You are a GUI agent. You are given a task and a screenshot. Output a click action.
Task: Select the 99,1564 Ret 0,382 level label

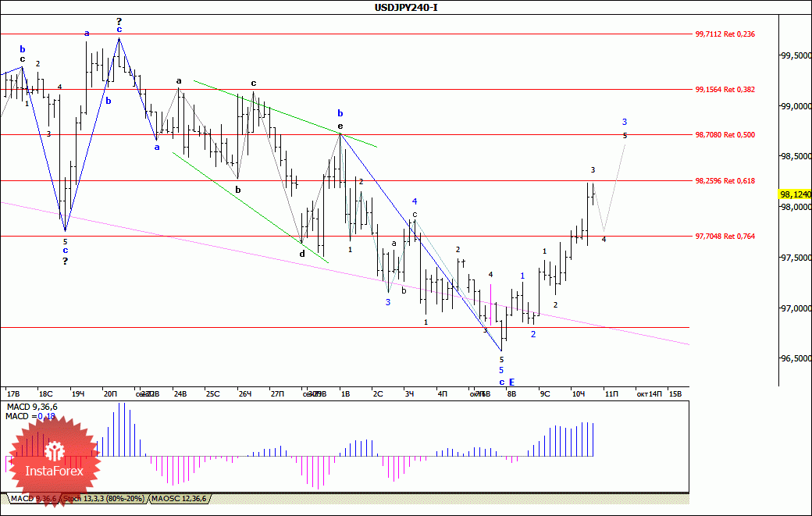tap(725, 90)
